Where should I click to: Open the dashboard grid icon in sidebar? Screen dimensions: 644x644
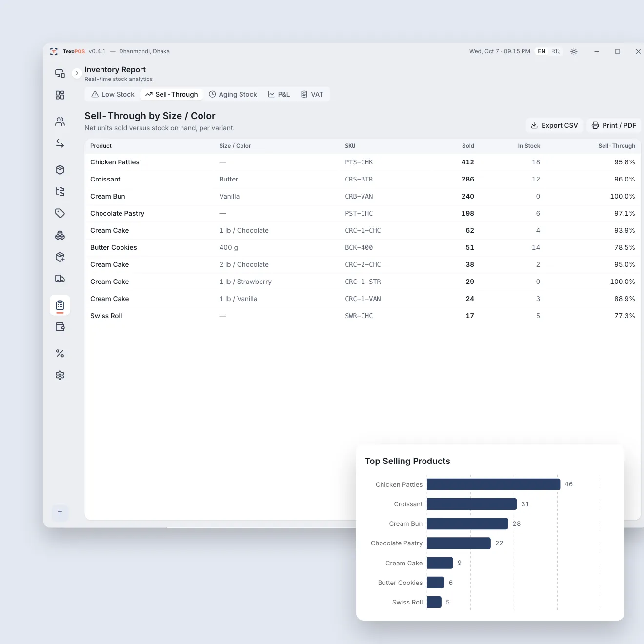[x=60, y=95]
